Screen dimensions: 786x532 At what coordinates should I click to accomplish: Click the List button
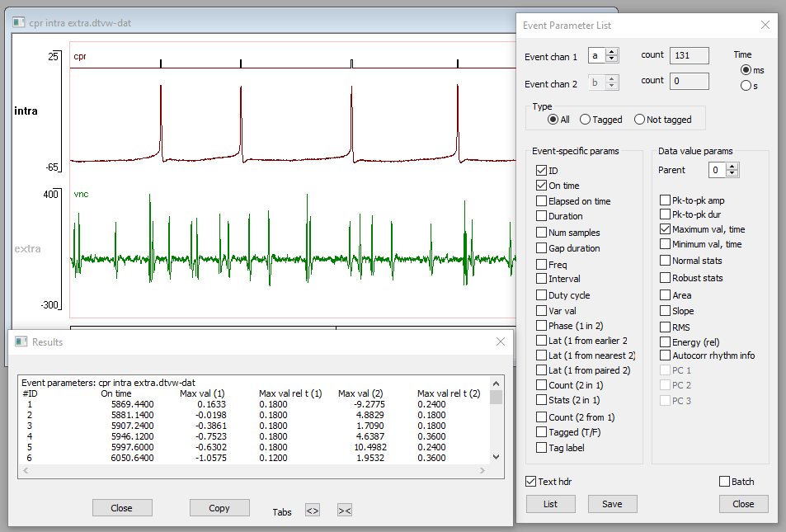550,503
